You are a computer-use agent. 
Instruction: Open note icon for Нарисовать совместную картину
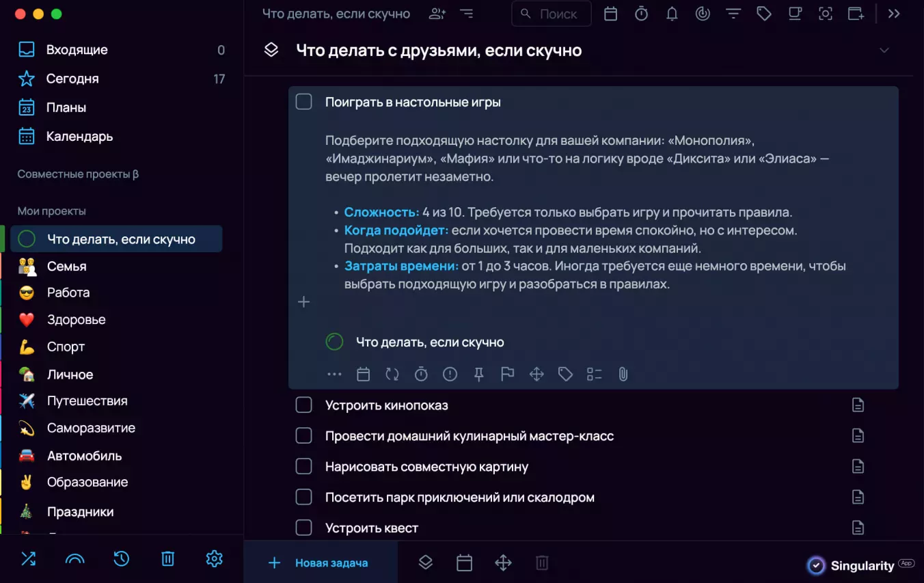point(858,466)
